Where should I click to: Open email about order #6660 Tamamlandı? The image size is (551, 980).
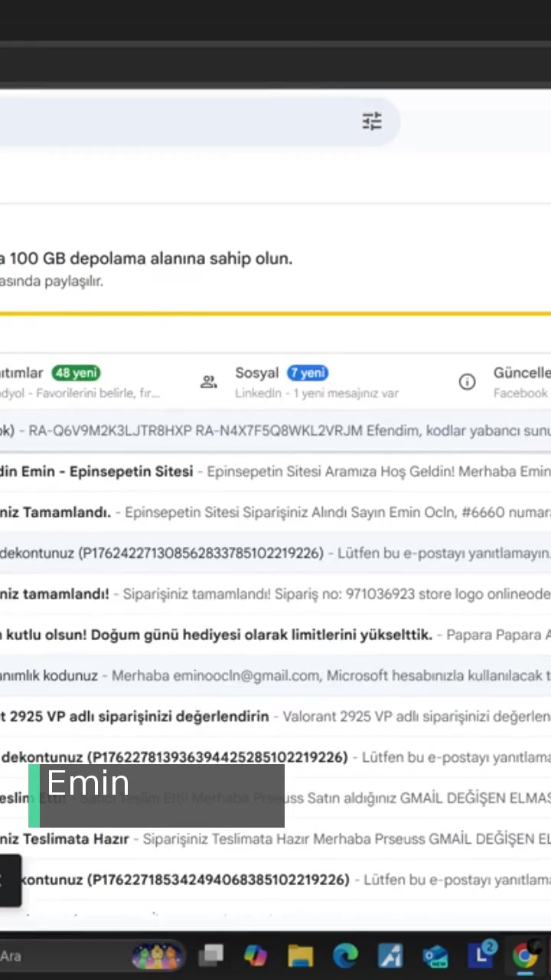275,512
